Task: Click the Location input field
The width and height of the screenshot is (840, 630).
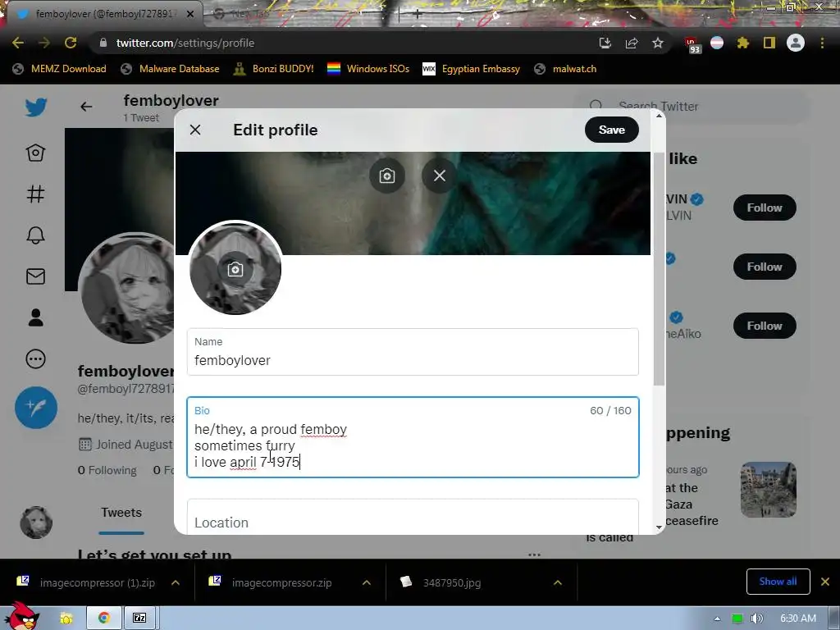Action: [x=413, y=517]
